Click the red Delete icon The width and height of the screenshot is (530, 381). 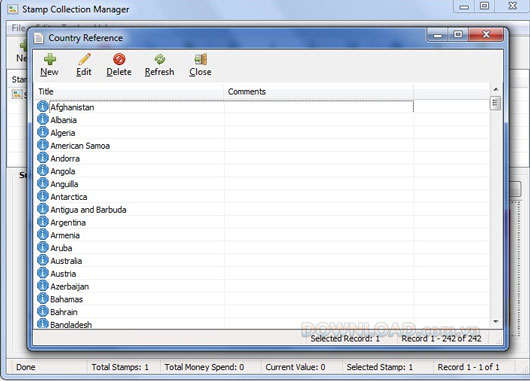point(119,59)
